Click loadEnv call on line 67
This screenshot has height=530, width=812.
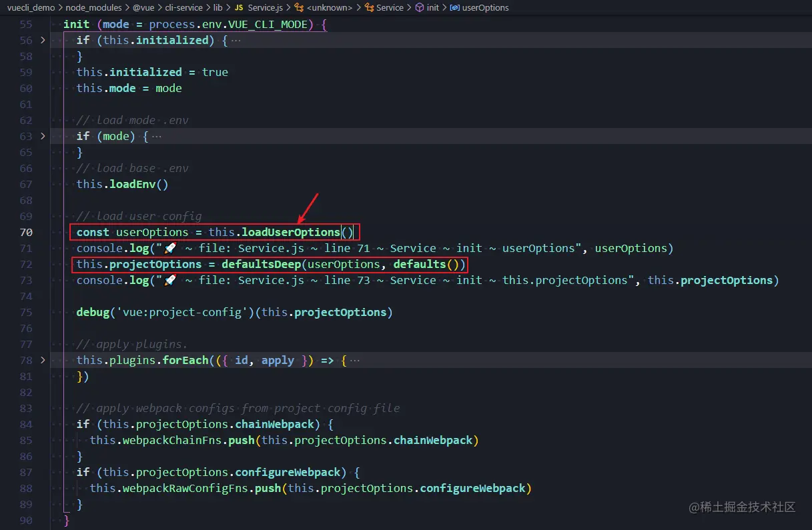132,184
